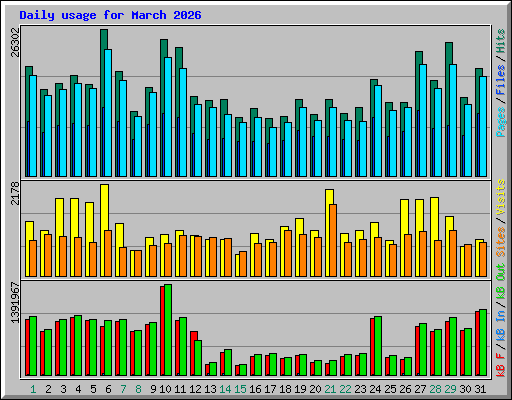Click green day 15 label on x-axis
This screenshot has width=512, height=400.
[x=240, y=389]
